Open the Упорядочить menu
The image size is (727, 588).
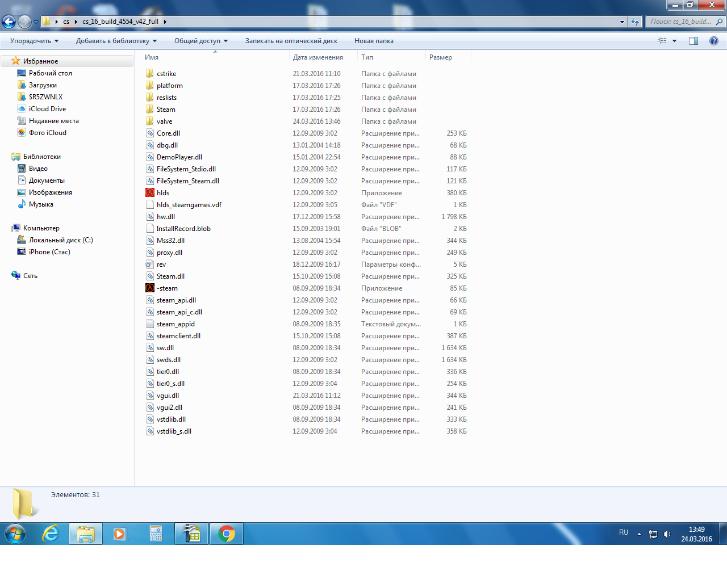coord(34,41)
